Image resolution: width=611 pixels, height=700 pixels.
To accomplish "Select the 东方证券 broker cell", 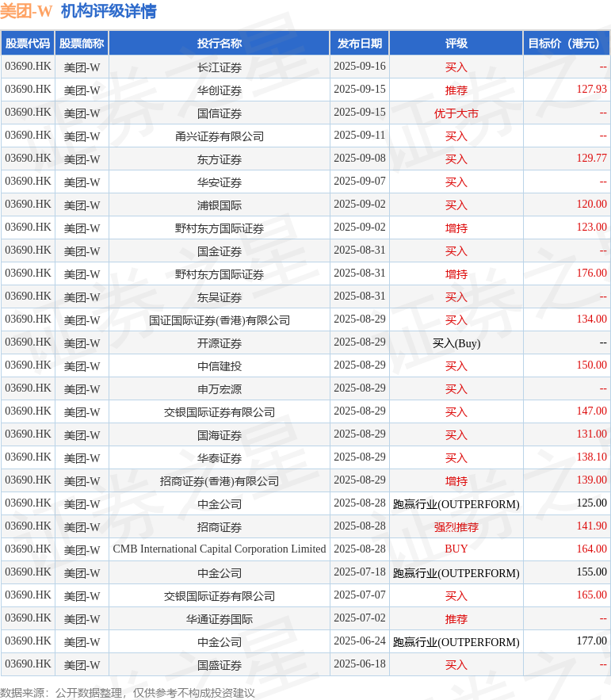I will pos(220,159).
